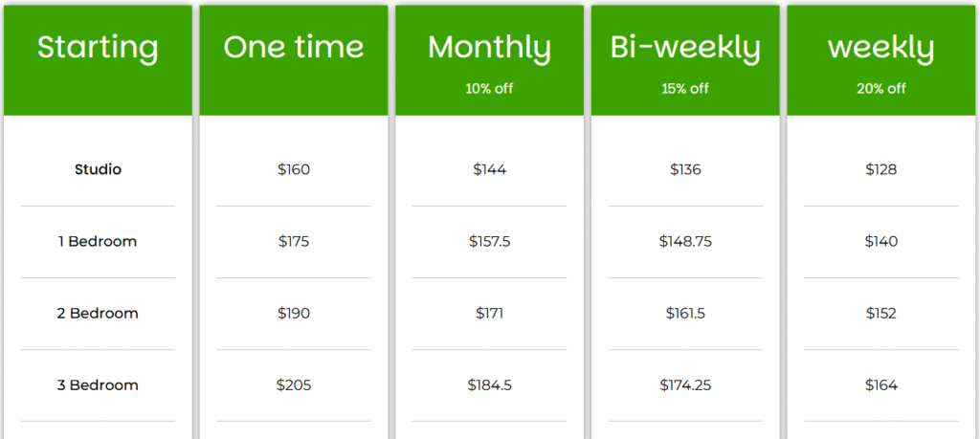
Task: Click the $148.75 bi-weekly price
Action: pos(685,241)
